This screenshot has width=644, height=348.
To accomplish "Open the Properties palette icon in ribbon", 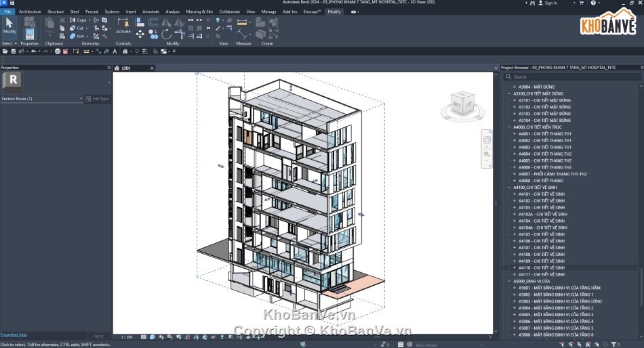I will click(30, 34).
